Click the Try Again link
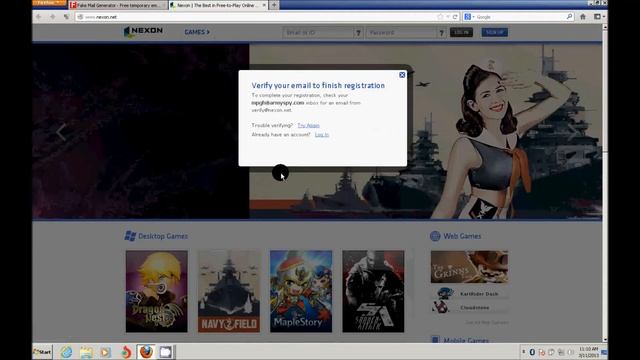The height and width of the screenshot is (360, 640). pos(308,125)
